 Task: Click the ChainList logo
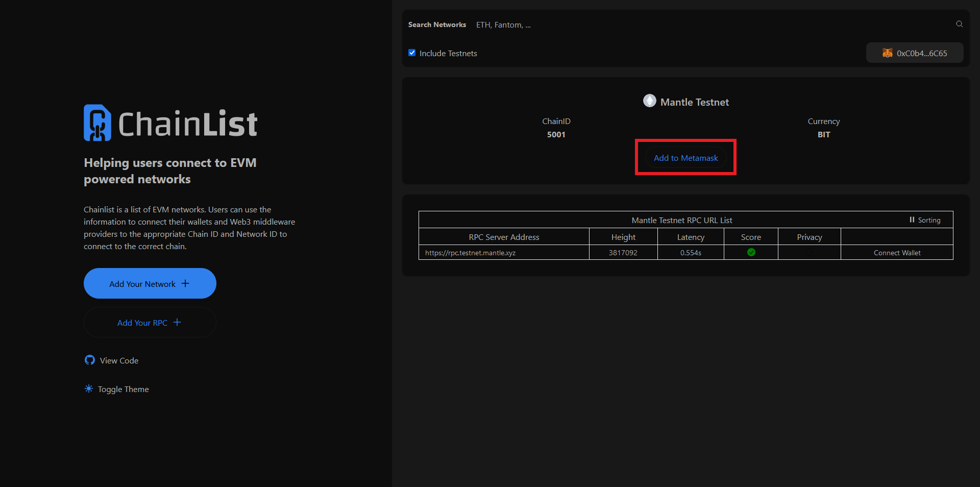pyautogui.click(x=170, y=123)
